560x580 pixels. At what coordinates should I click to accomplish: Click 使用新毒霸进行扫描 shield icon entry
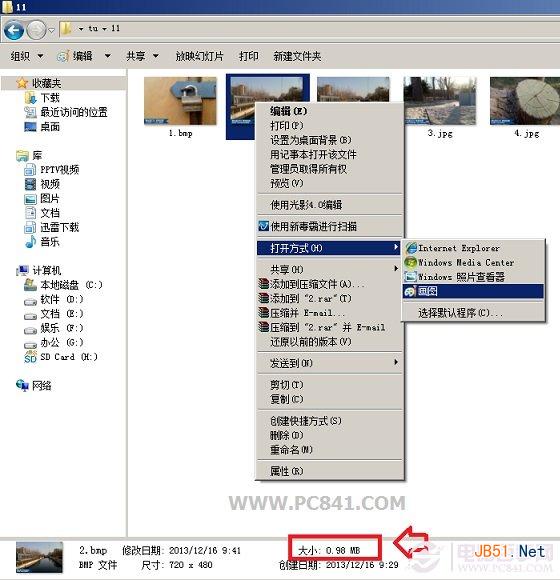(x=330, y=226)
